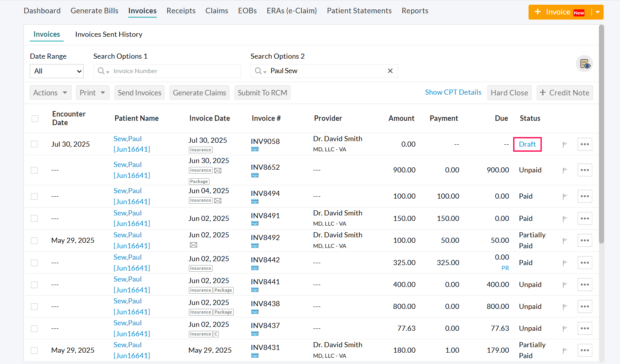Click the envelope icon on invoice INV8492
The image size is (620, 364).
point(194,245)
